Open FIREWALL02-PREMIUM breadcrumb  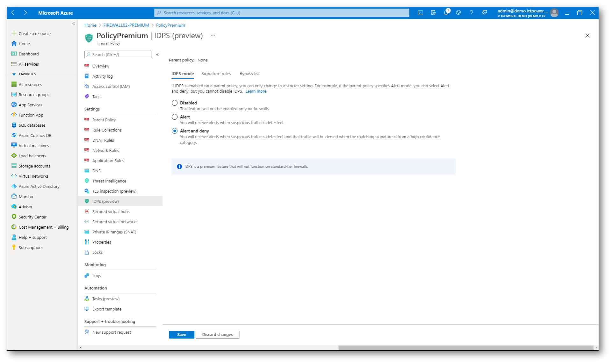(126, 25)
